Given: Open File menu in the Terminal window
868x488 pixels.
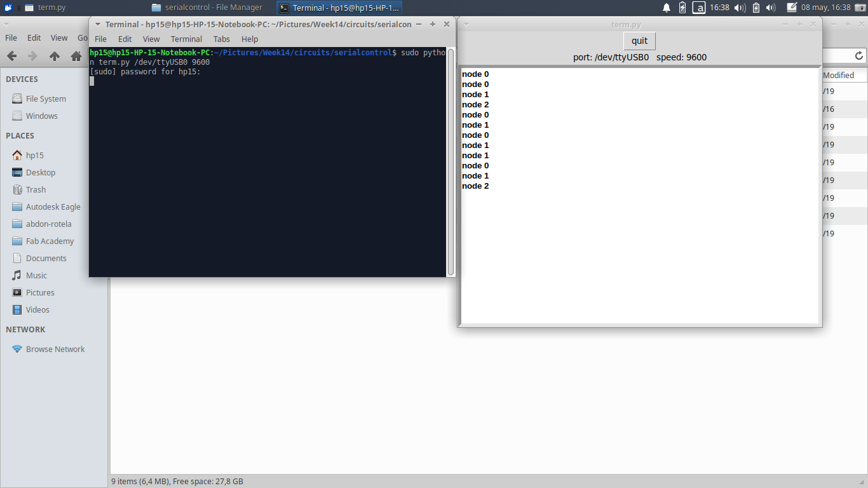Looking at the screenshot, I should coord(100,39).
